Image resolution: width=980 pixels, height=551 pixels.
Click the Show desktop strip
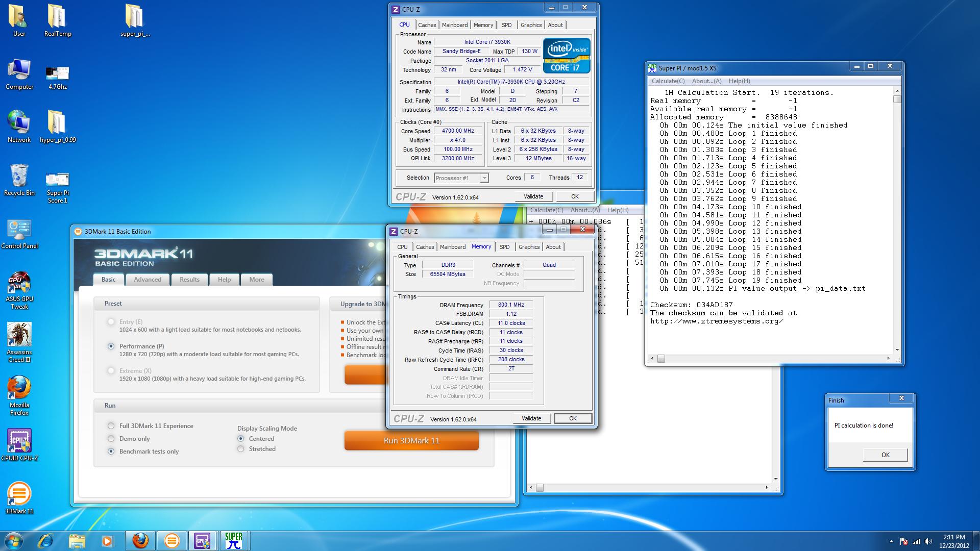coord(976,541)
